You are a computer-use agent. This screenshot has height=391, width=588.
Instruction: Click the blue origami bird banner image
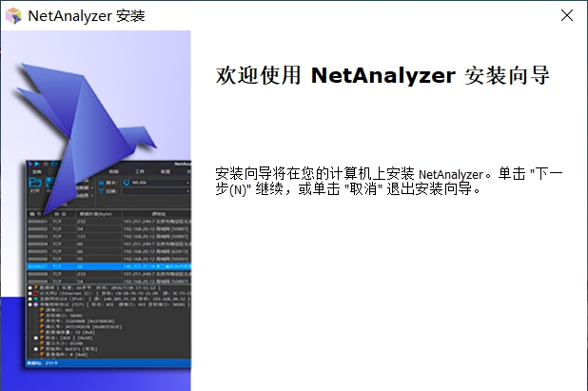pyautogui.click(x=96, y=210)
